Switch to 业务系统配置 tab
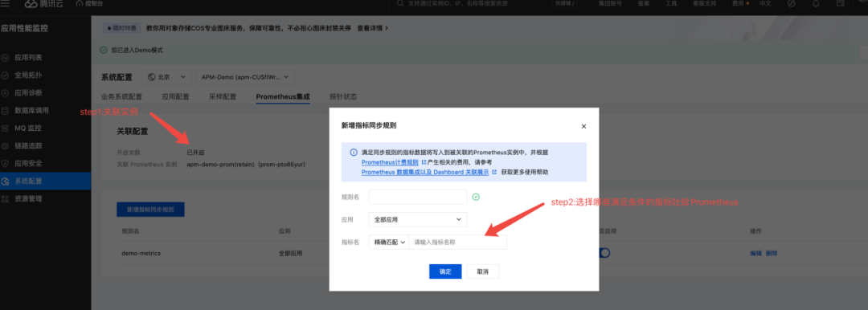This screenshot has height=310, width=868. (122, 96)
